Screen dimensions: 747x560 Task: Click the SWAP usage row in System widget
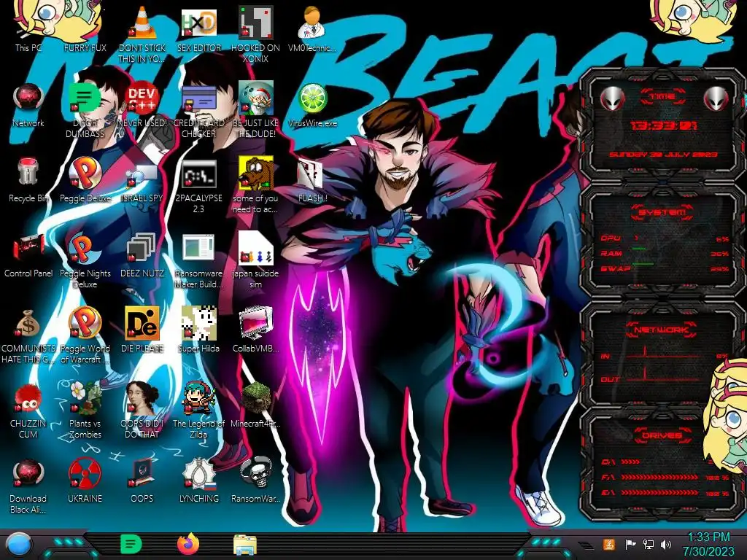pyautogui.click(x=665, y=268)
